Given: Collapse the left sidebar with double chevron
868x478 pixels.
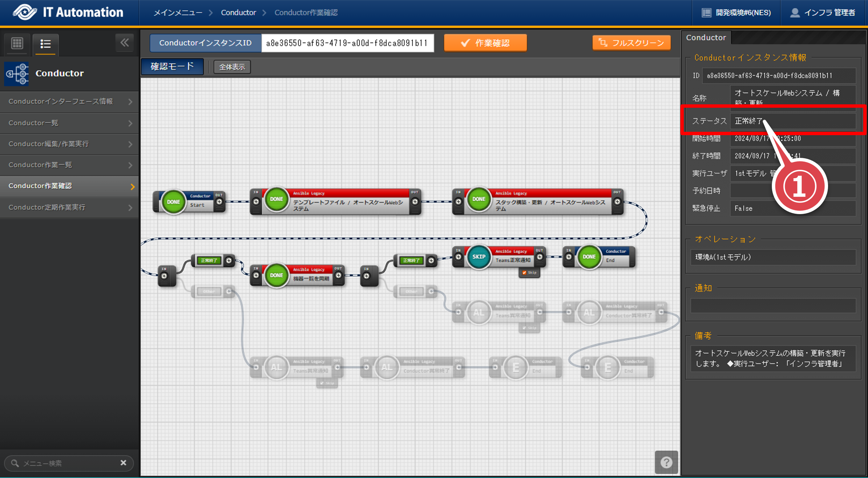Looking at the screenshot, I should [124, 43].
